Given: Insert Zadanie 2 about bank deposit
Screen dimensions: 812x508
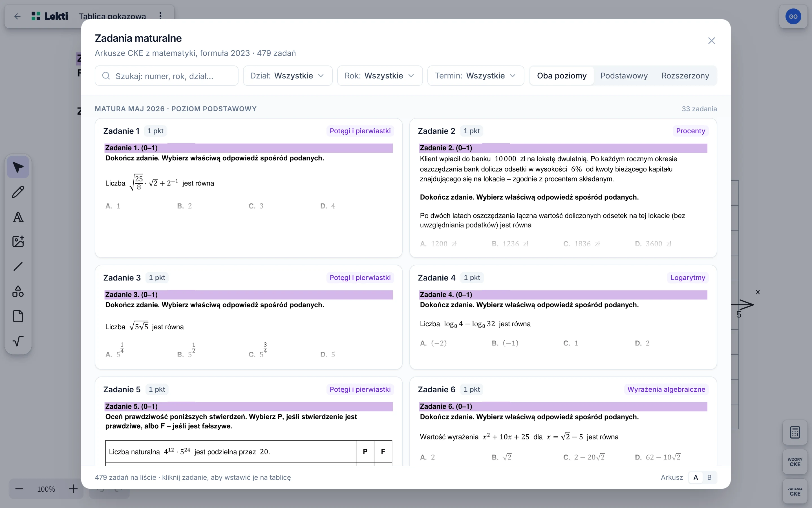Looking at the screenshot, I should pyautogui.click(x=563, y=188).
